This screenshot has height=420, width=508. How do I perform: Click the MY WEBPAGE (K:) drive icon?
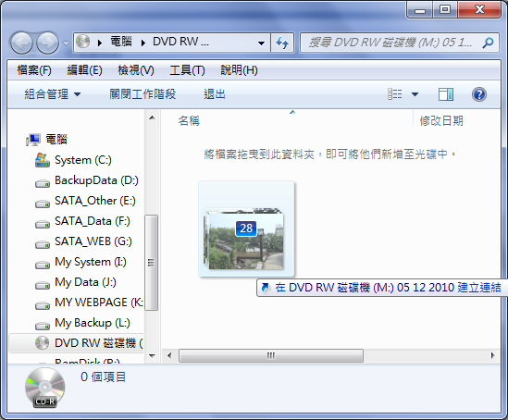pos(43,306)
